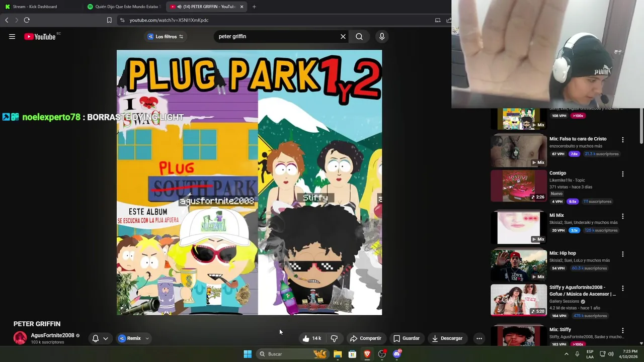Open the site settings icon in address bar
Screen dimensions: 644x362
click(x=122, y=20)
